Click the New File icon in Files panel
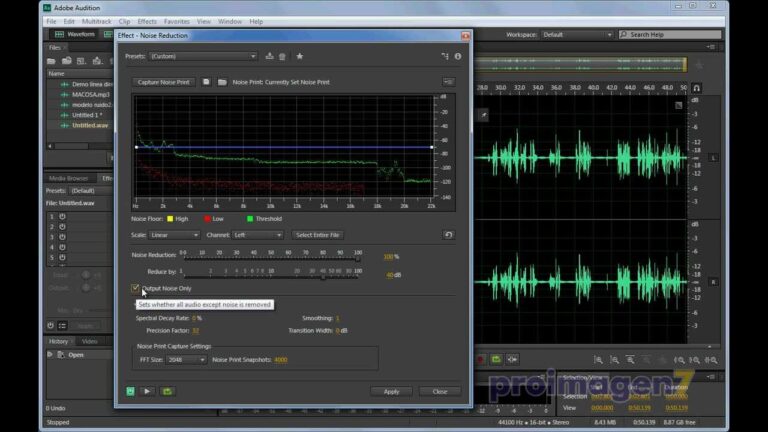Screen dimensions: 768x432 (82, 61)
